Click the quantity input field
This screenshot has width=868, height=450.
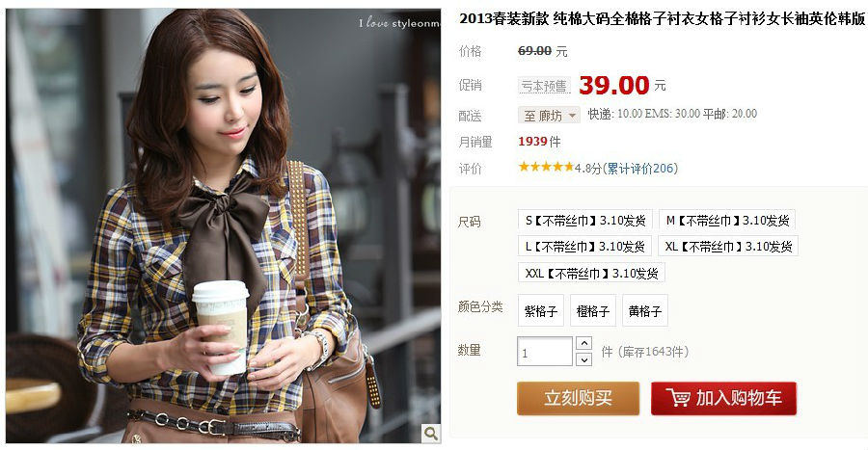[545, 352]
